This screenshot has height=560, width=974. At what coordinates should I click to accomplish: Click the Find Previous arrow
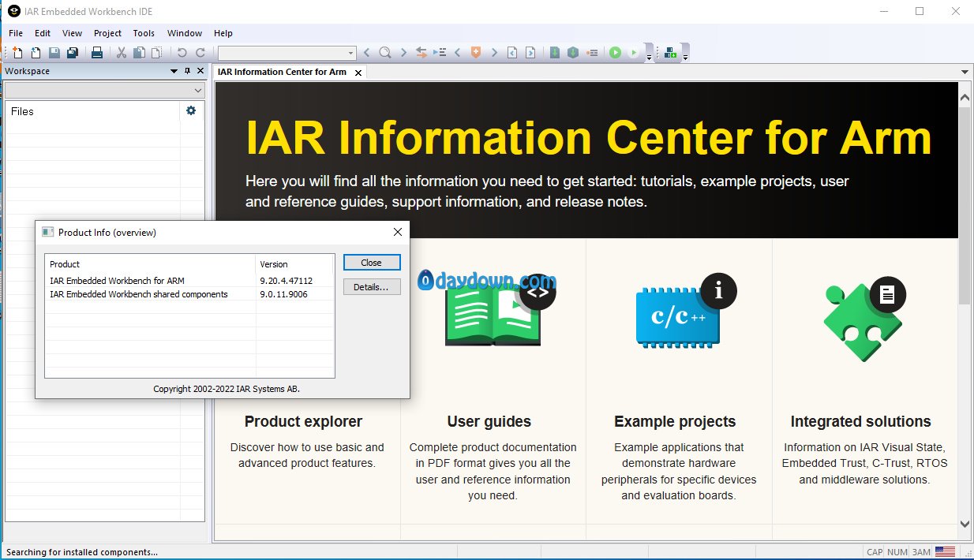click(366, 53)
